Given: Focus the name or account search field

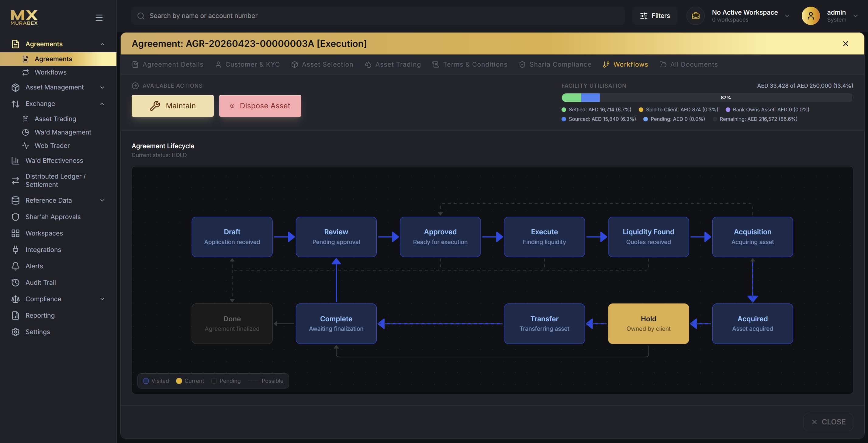Looking at the screenshot, I should click(x=378, y=16).
